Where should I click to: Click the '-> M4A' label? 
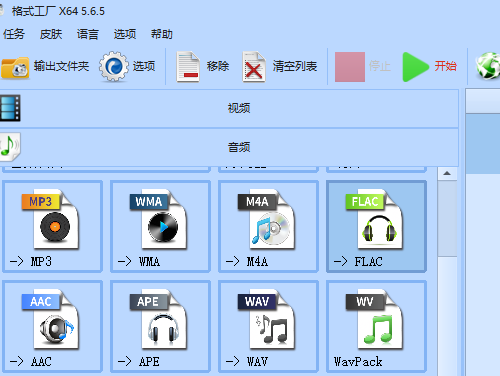click(x=247, y=261)
